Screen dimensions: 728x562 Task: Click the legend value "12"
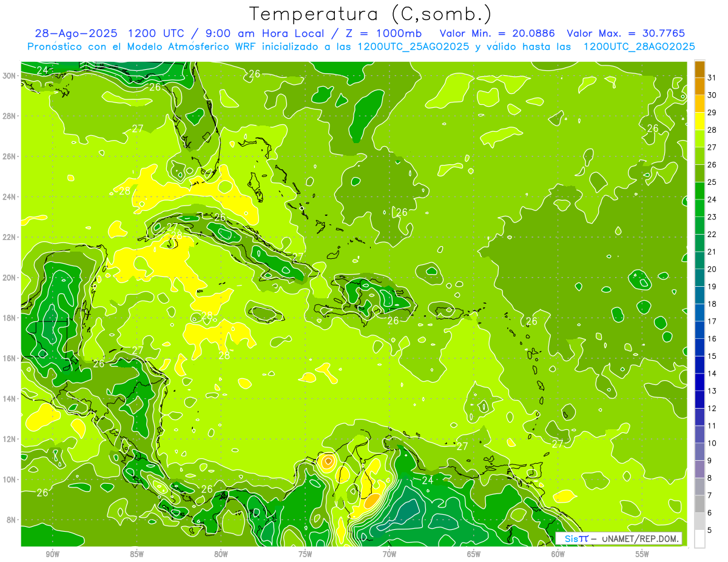point(712,408)
